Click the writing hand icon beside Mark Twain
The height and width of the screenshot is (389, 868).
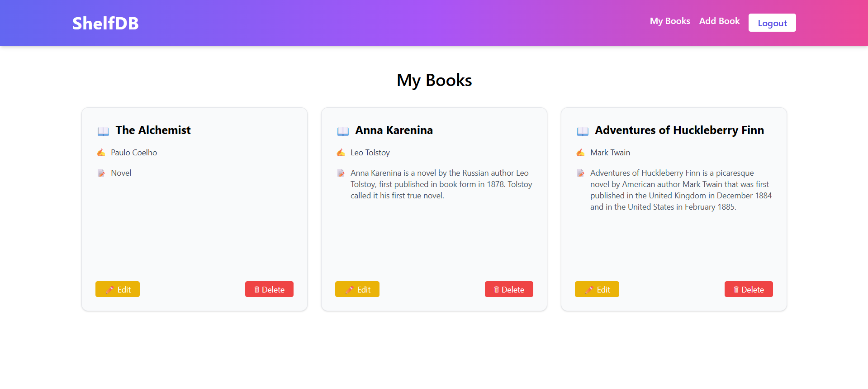pyautogui.click(x=580, y=153)
